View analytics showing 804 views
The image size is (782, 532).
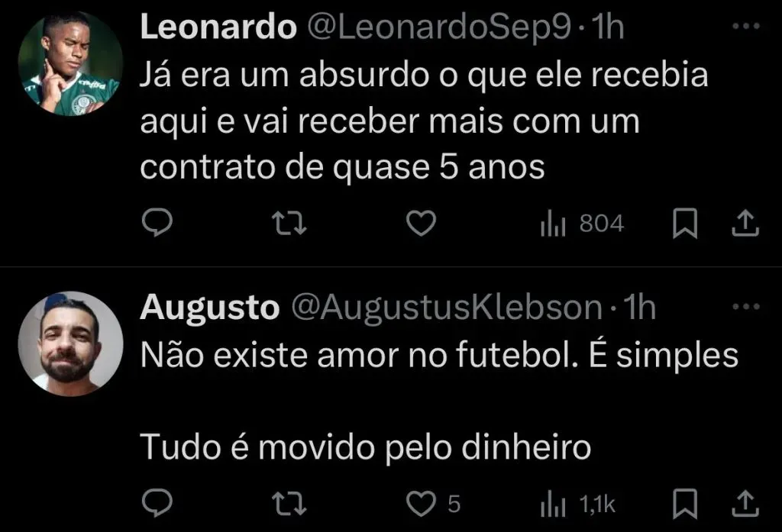(x=582, y=224)
